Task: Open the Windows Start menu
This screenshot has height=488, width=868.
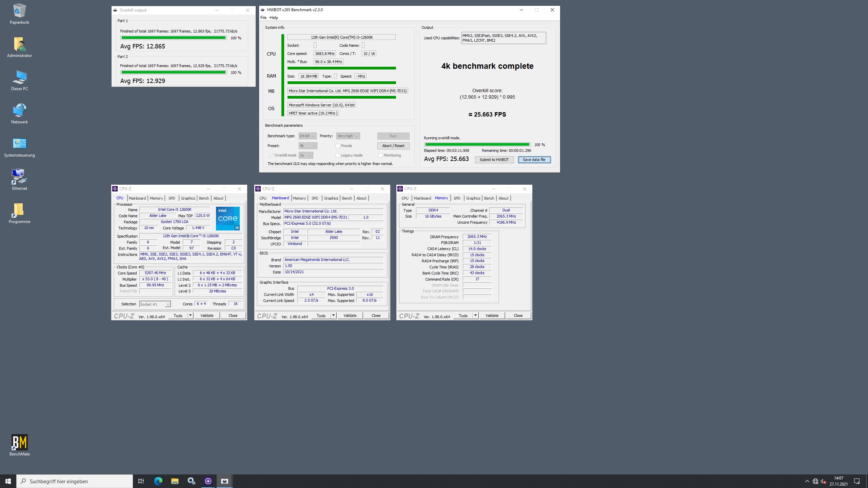Action: (x=8, y=481)
